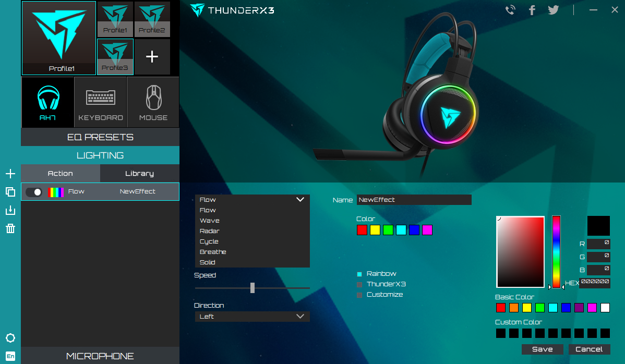Open the LIGHTING section
Viewport: 625px width, 364px height.
[x=100, y=155]
